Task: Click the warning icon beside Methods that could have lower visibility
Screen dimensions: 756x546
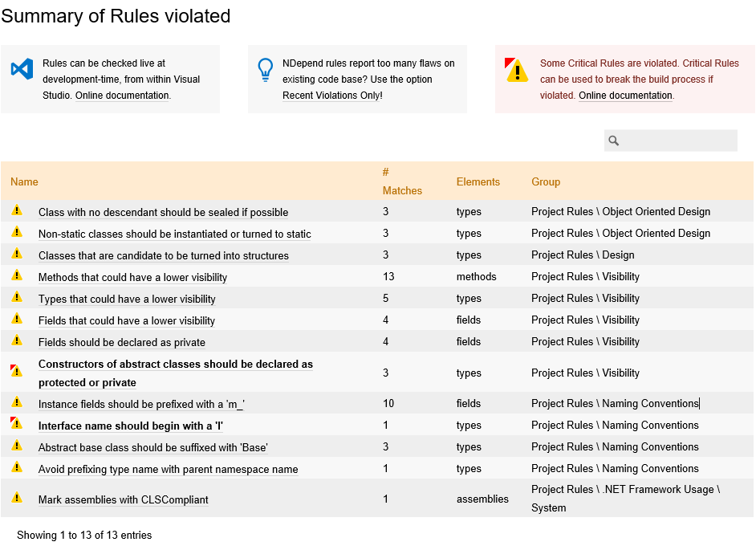Action: coord(16,275)
